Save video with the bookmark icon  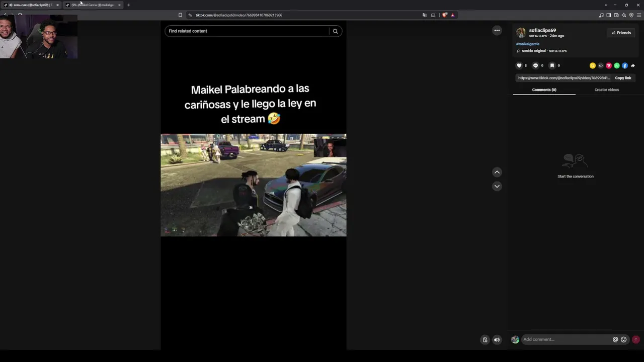(x=552, y=65)
